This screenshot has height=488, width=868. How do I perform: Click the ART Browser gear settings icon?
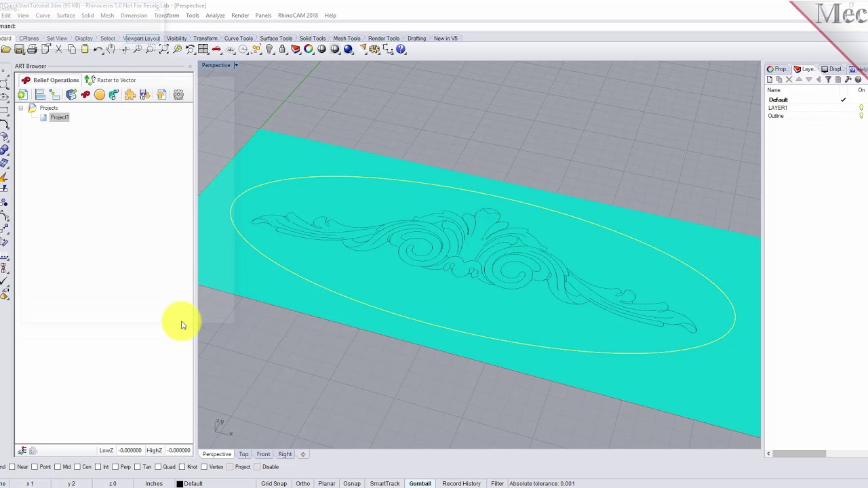coord(178,95)
